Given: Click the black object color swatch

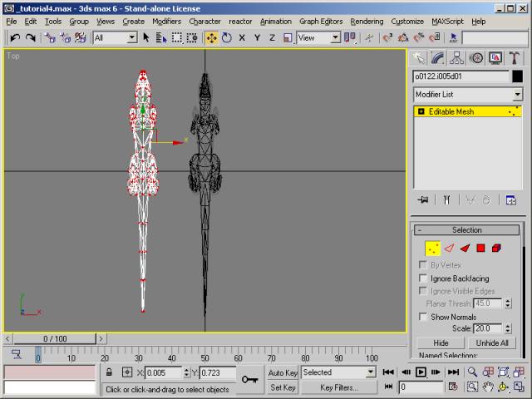Looking at the screenshot, I should pyautogui.click(x=517, y=76).
